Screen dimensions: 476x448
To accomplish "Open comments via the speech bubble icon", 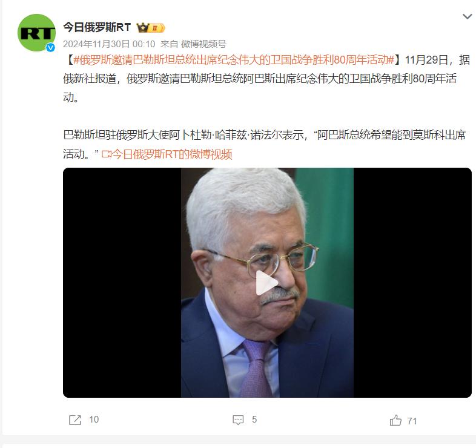I will [x=238, y=420].
